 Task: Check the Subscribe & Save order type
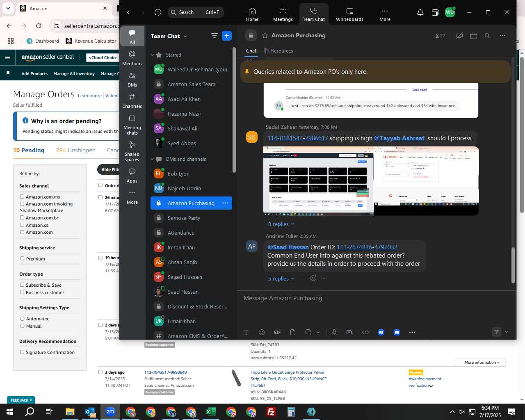(x=22, y=285)
